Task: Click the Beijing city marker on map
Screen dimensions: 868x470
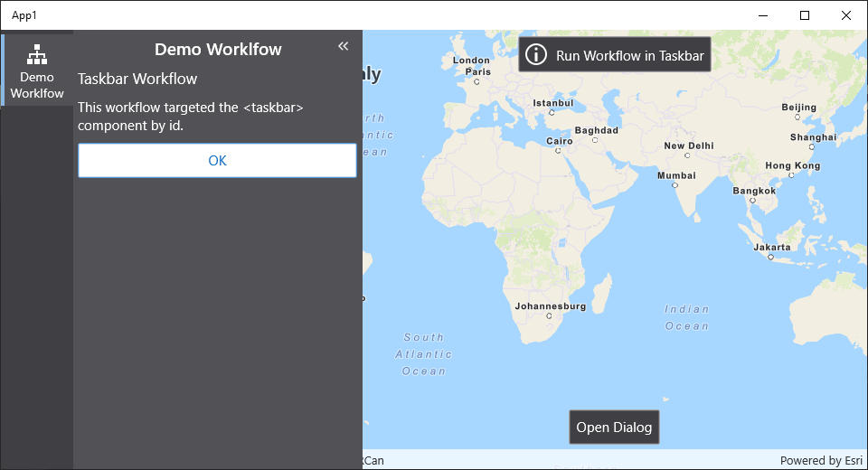Action: (x=799, y=117)
